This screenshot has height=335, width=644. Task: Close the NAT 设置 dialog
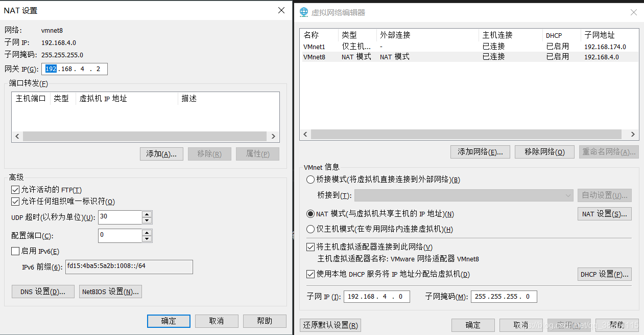pyautogui.click(x=281, y=10)
